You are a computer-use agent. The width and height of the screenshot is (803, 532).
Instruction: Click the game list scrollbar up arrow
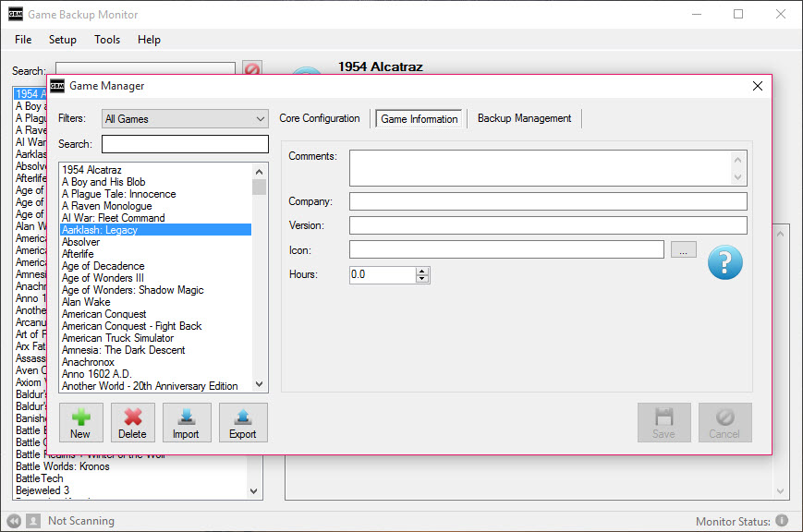(259, 172)
